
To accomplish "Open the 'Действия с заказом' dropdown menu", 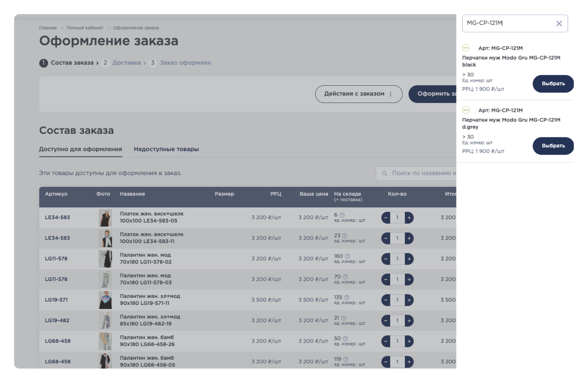I will click(358, 94).
